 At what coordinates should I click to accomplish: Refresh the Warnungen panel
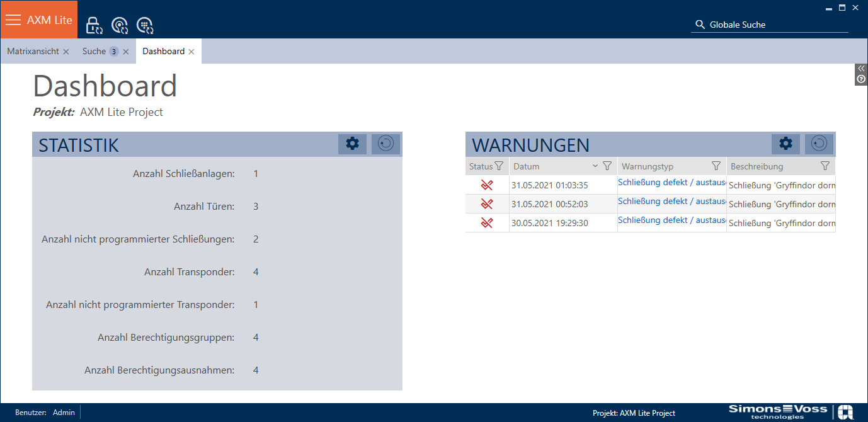[819, 144]
